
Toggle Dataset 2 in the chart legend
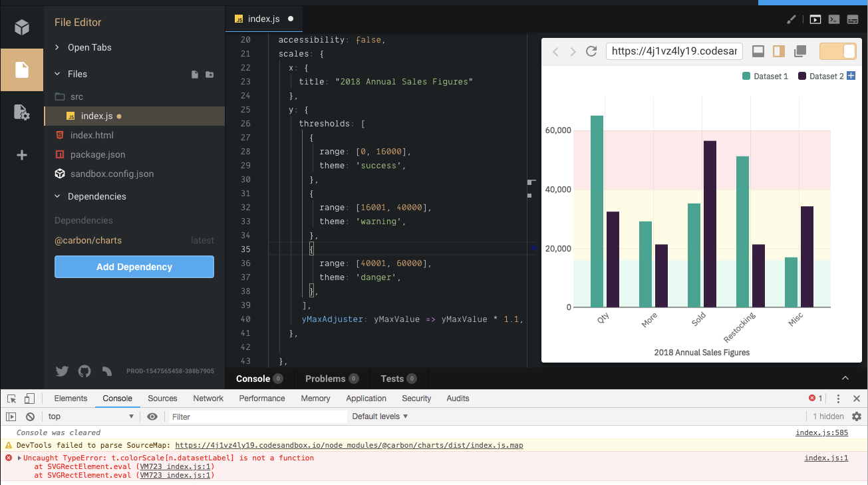pyautogui.click(x=821, y=77)
